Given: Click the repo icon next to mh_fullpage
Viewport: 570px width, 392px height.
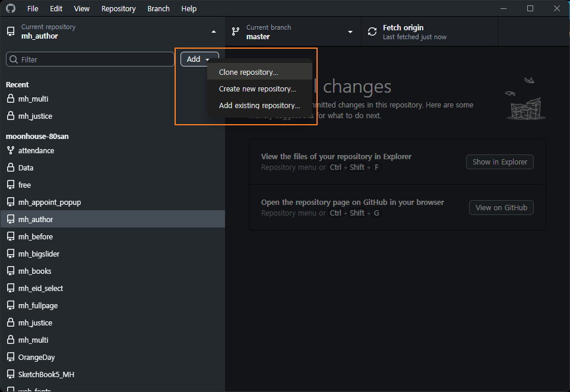Looking at the screenshot, I should pos(11,305).
